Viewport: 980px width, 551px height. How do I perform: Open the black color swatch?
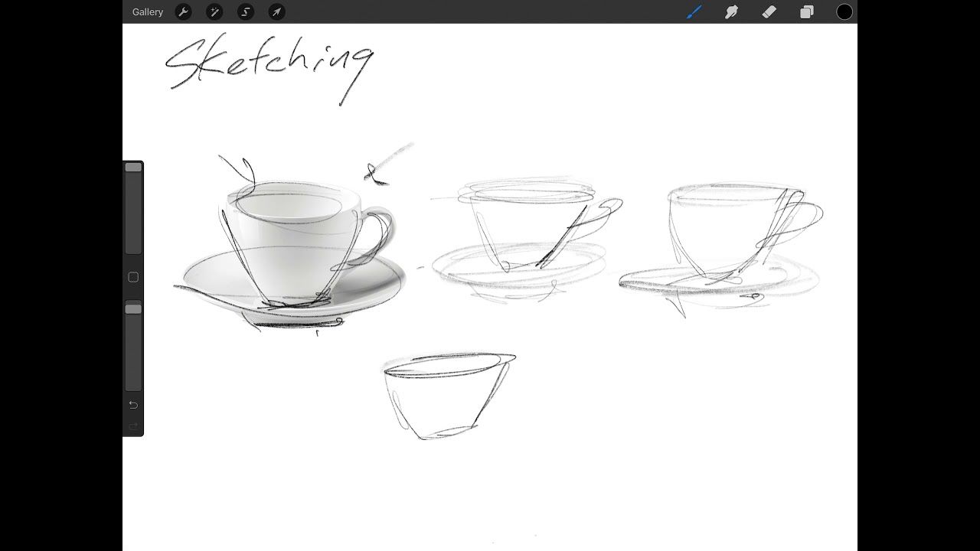pos(844,11)
